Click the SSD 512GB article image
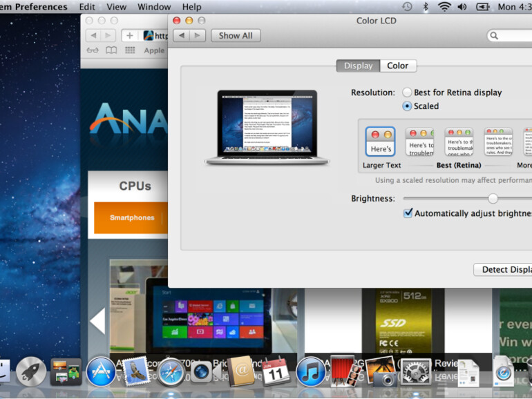The image size is (532, 399). (x=403, y=321)
